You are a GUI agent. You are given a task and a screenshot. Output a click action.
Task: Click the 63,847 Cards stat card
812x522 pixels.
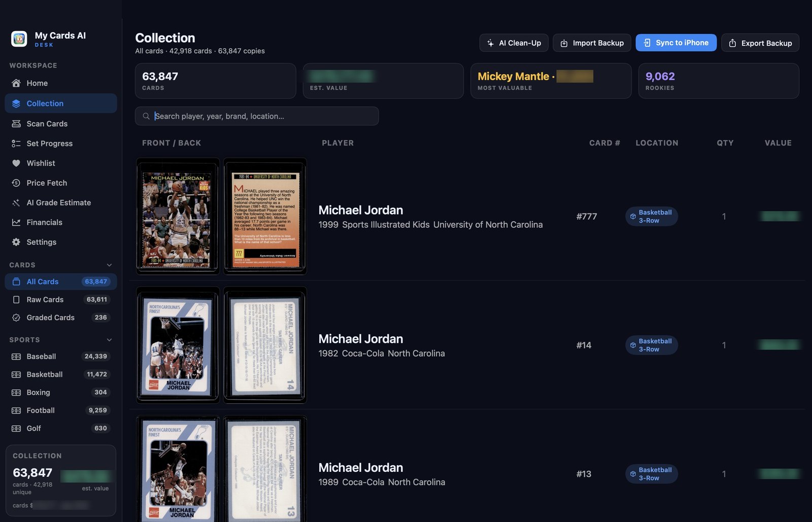tap(216, 81)
